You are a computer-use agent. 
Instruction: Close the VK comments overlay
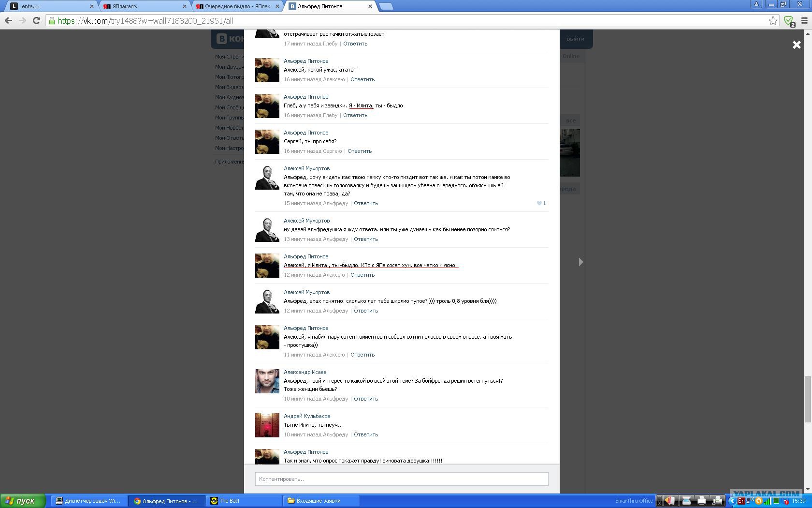click(797, 45)
